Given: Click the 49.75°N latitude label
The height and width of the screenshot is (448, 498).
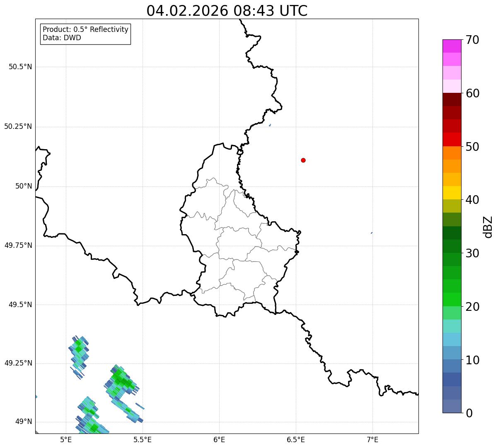Looking at the screenshot, I should coord(18,245).
